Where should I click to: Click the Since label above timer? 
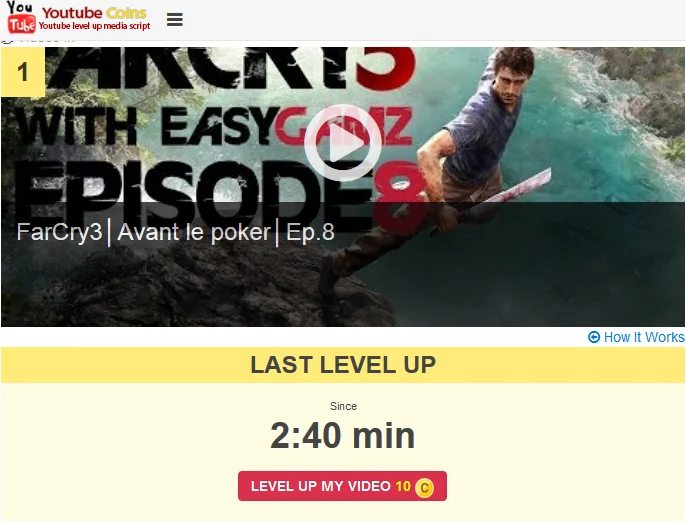pos(343,406)
